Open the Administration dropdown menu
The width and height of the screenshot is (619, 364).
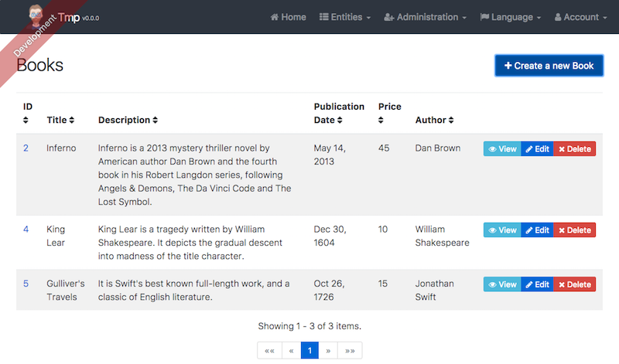click(425, 17)
